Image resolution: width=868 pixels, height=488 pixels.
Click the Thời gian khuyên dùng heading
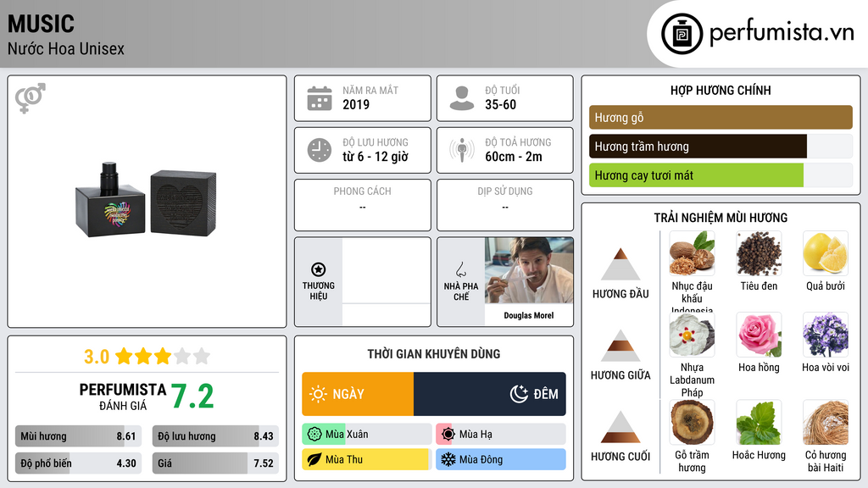434,353
